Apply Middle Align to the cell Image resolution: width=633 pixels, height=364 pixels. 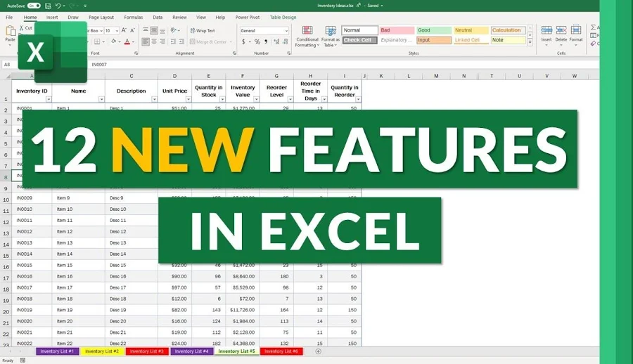[154, 30]
